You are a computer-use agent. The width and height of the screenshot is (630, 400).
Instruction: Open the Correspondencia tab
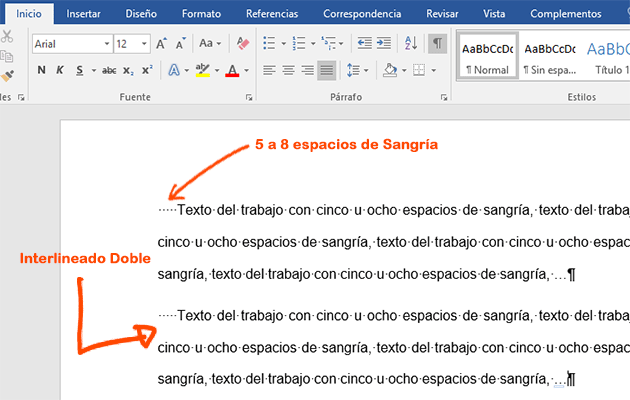point(362,14)
